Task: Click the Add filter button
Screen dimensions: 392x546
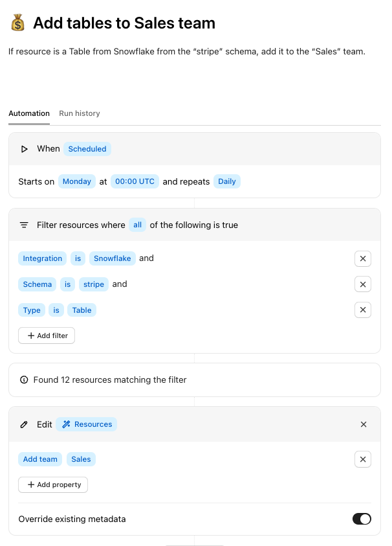Action: [47, 336]
